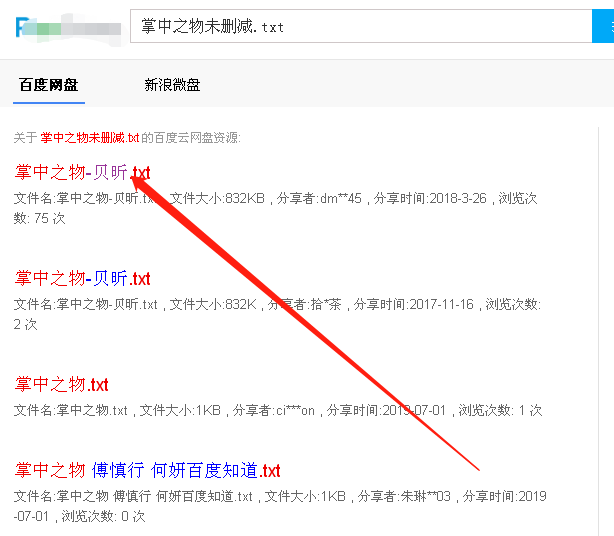
Task: Open 掌中之物 傅慎行 何妍百度知道.txt result link
Action: tap(147, 471)
